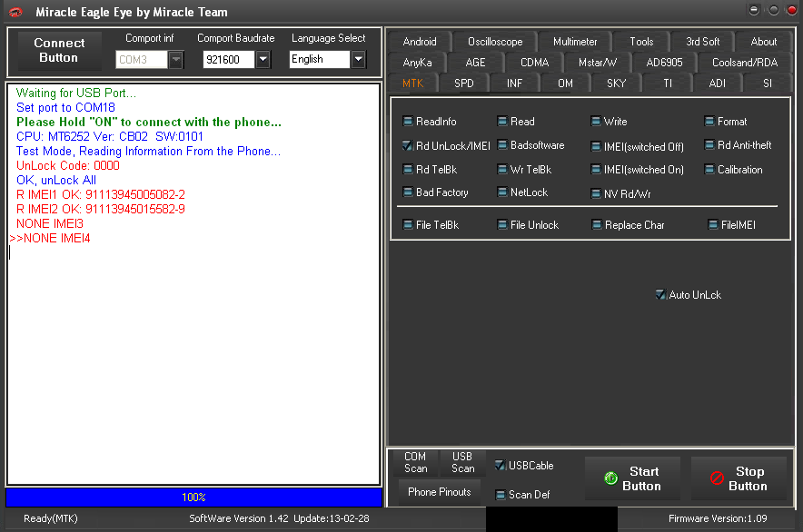Image resolution: width=803 pixels, height=532 pixels.
Task: Open the Comport inf dropdown arrow
Action: click(175, 59)
